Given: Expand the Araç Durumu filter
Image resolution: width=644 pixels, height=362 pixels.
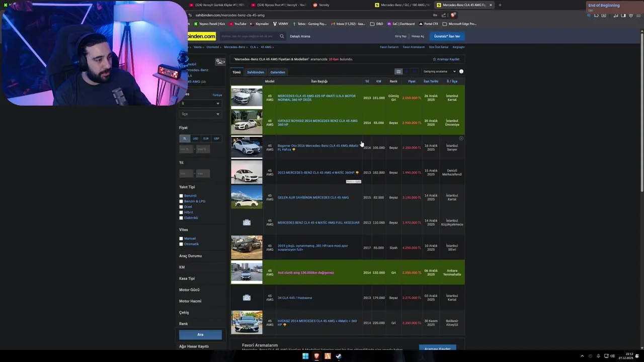Looking at the screenshot, I should (x=190, y=256).
